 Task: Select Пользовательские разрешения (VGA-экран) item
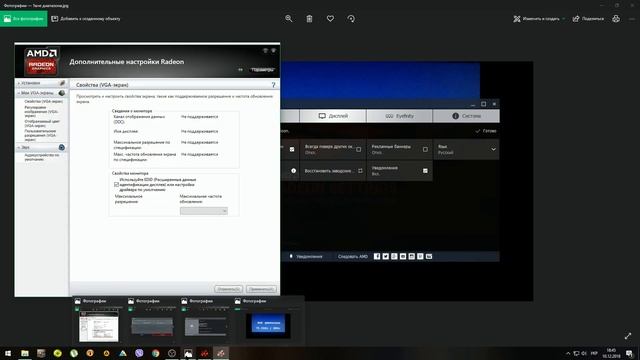[40, 135]
